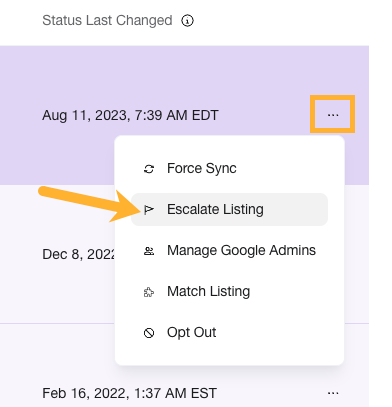Select the Feb 16, 2022 1:37 AM row
The image size is (392, 407).
click(x=129, y=393)
